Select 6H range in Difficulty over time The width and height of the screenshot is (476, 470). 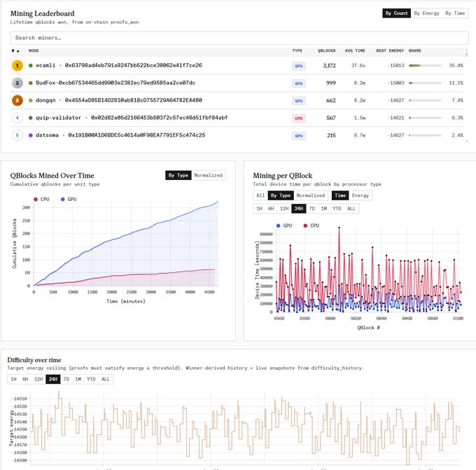coord(25,379)
